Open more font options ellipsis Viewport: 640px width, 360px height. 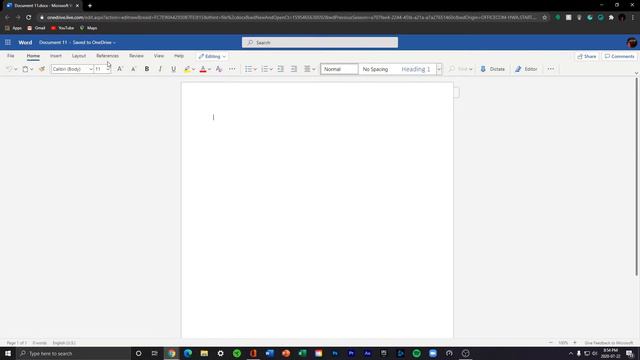(x=232, y=69)
